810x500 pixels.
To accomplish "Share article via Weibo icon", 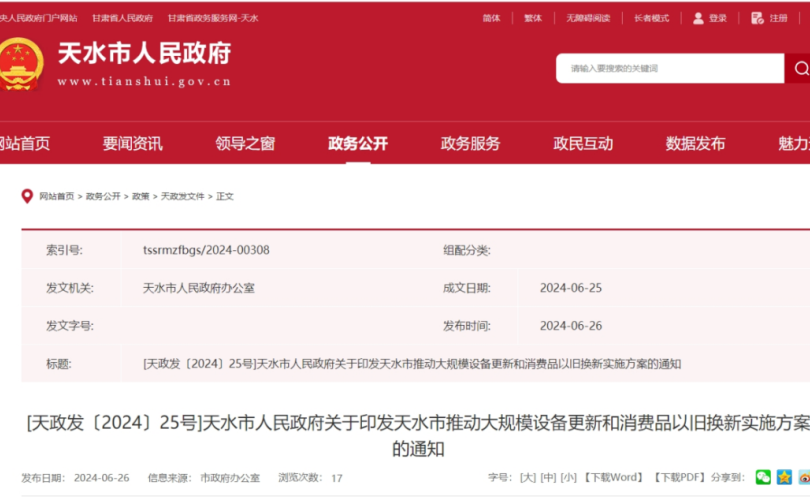I will click(x=804, y=478).
